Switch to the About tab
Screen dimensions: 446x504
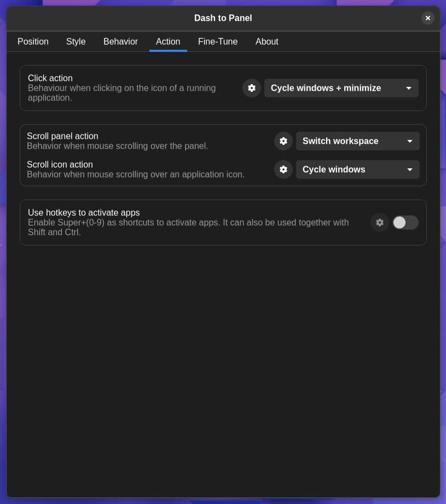click(267, 42)
